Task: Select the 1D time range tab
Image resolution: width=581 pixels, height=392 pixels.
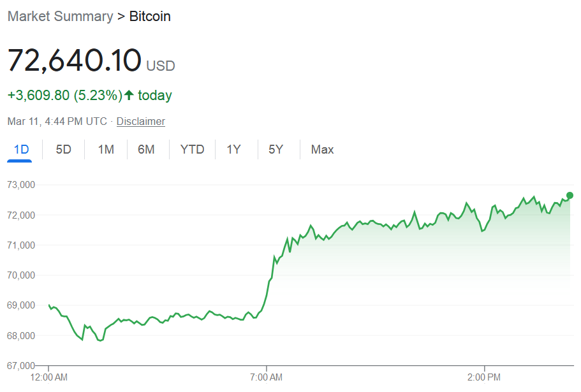Action: (22, 150)
